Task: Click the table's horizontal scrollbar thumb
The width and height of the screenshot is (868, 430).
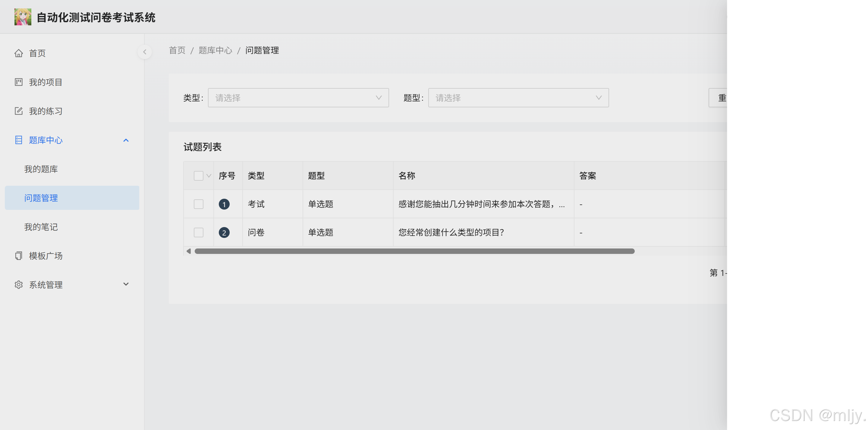Action: coord(414,251)
